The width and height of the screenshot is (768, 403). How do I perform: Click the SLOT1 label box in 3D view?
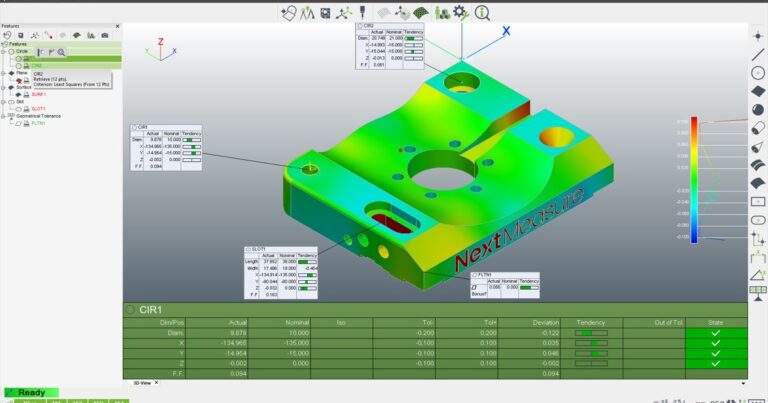(x=281, y=273)
